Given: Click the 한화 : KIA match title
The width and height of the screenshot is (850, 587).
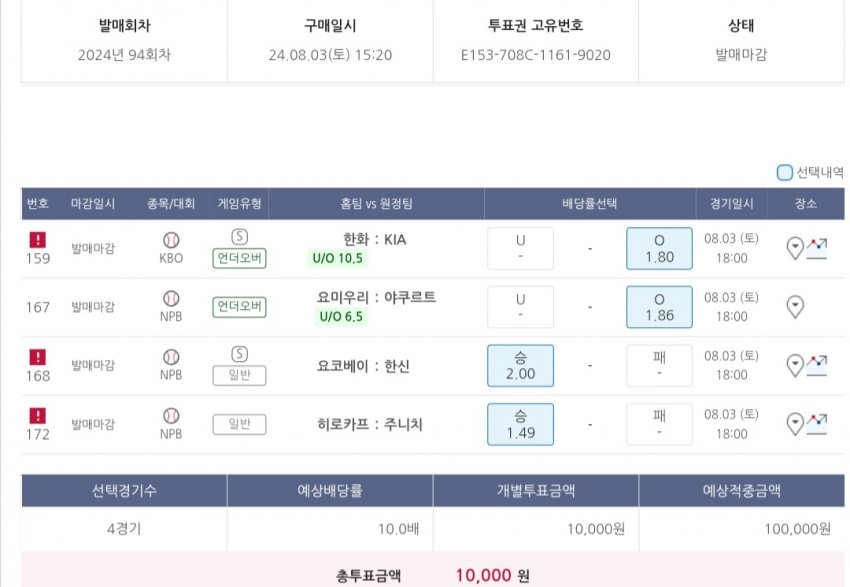Looking at the screenshot, I should (375, 240).
